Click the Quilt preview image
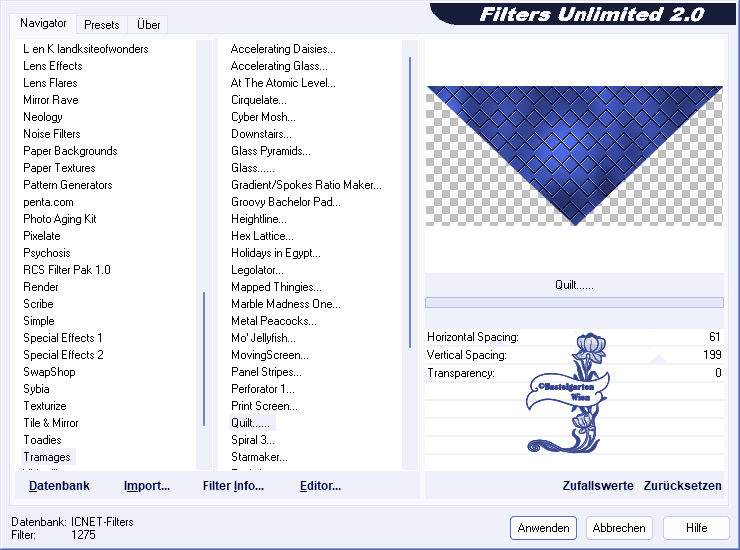The height and width of the screenshot is (550, 740). coord(574,156)
